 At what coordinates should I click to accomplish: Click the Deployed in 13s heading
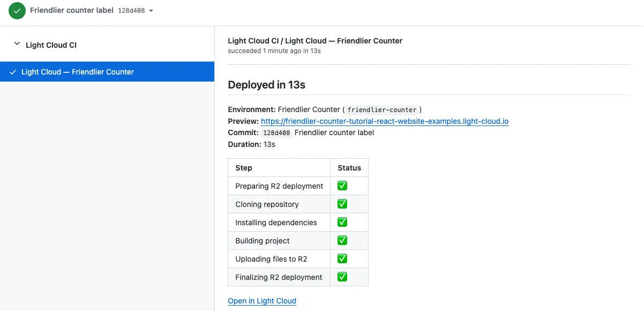(267, 85)
